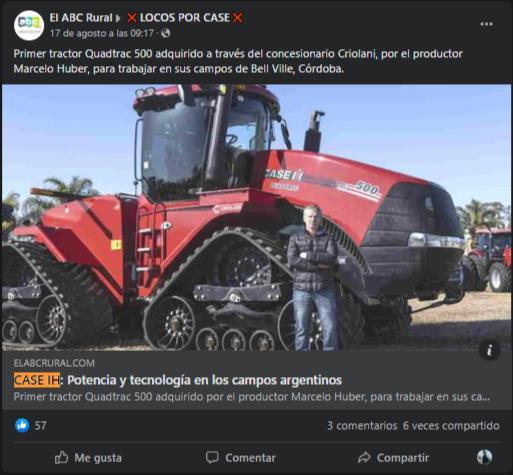The width and height of the screenshot is (513, 475).
Task: View the 57 reactions count
Action: point(41,426)
